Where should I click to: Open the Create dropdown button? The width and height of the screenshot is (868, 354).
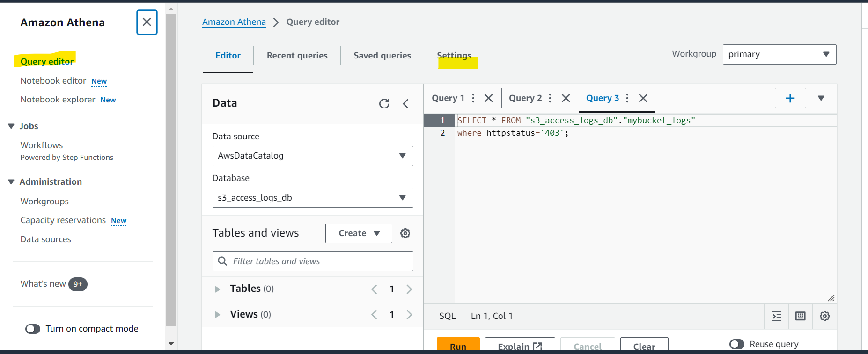(359, 233)
